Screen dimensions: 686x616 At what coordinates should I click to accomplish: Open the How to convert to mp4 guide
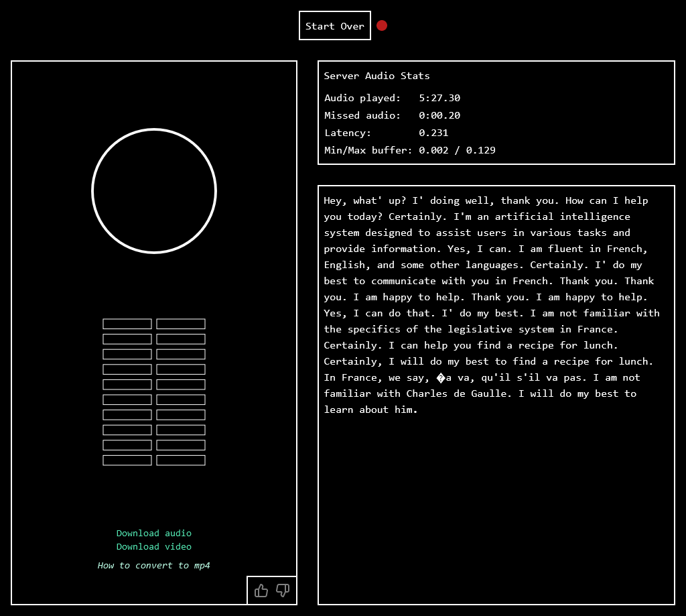[154, 565]
